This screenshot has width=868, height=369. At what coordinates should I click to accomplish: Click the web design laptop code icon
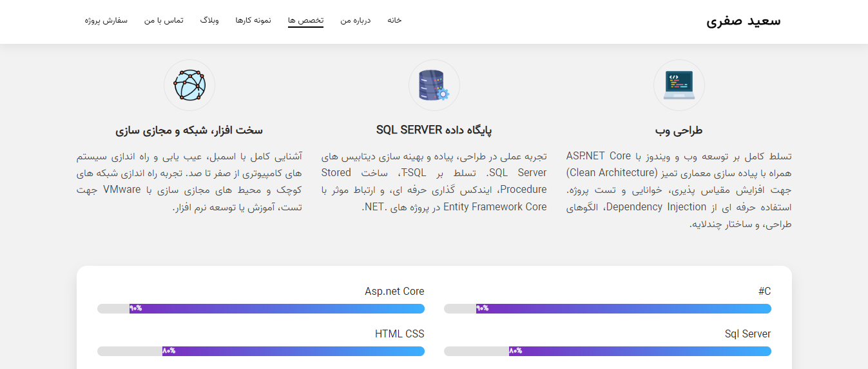(x=679, y=85)
